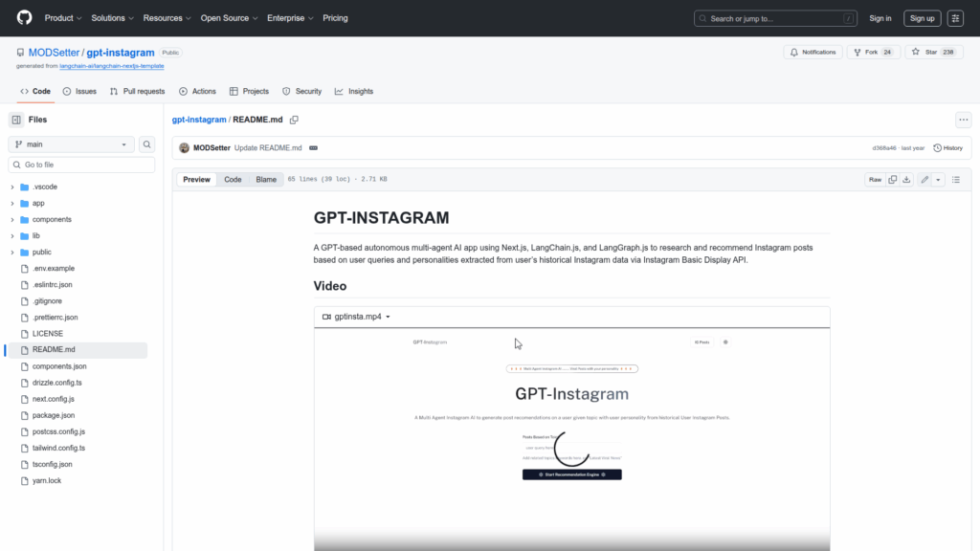Expand the Open Source menu
This screenshot has height=551, width=980.
(229, 18)
